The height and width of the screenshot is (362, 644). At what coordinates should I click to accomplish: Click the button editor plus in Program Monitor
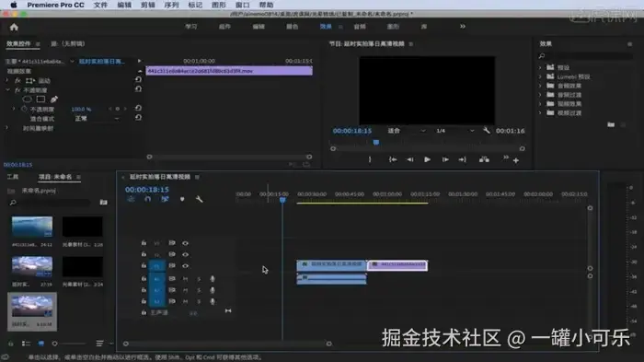[516, 160]
